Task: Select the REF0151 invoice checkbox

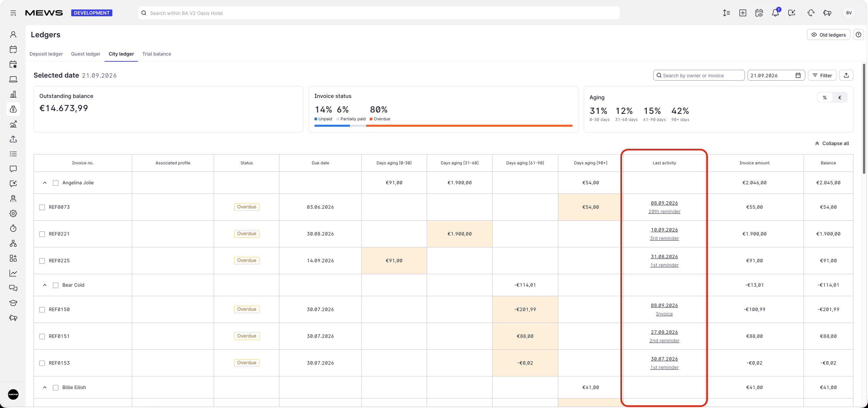Action: coord(42,336)
